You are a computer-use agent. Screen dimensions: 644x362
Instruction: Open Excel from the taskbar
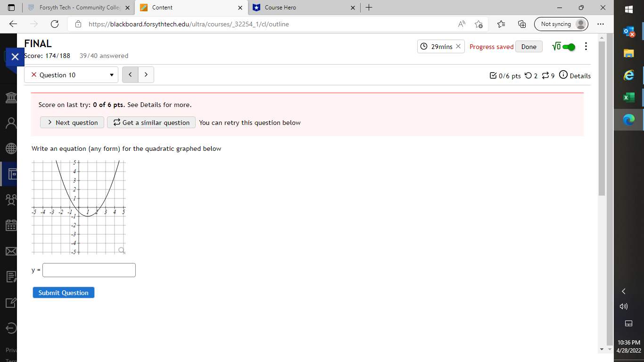pyautogui.click(x=629, y=97)
